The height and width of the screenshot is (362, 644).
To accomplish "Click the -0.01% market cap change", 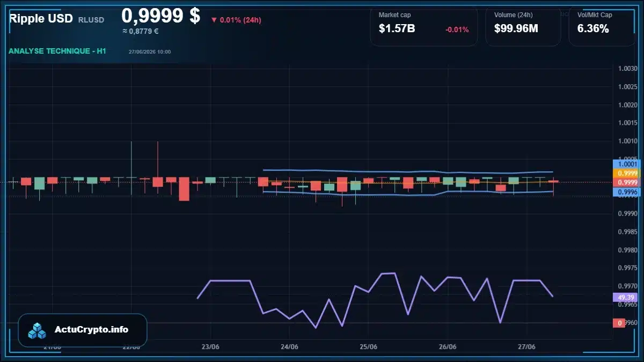I will click(457, 29).
